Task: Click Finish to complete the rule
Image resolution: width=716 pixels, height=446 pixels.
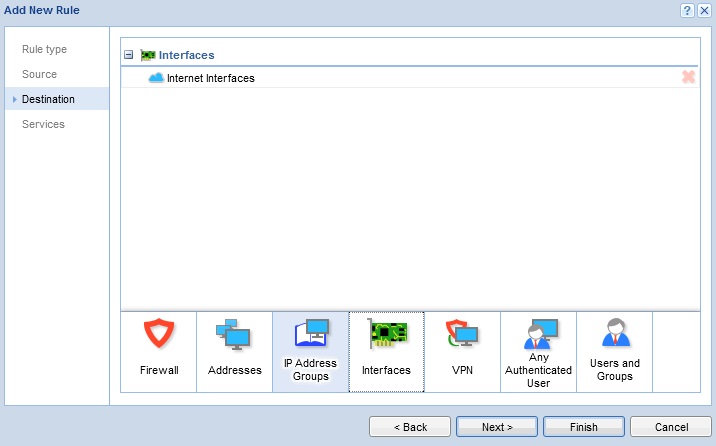Action: tap(584, 427)
